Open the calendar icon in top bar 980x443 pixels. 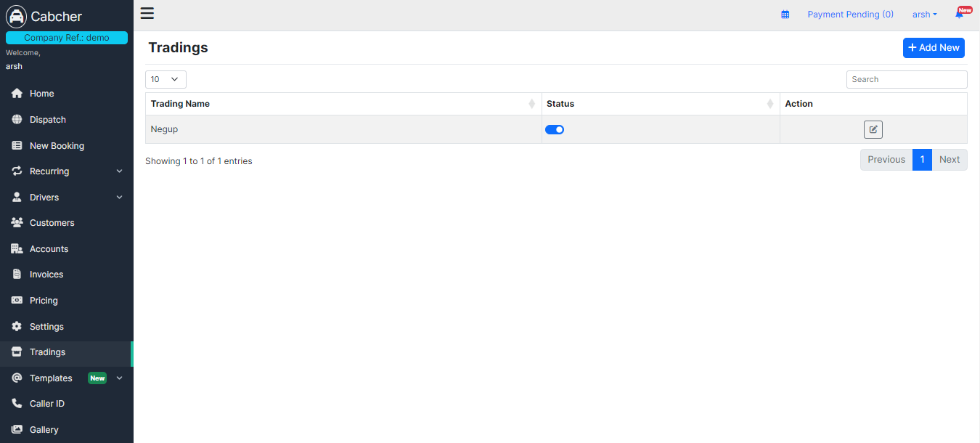point(785,15)
